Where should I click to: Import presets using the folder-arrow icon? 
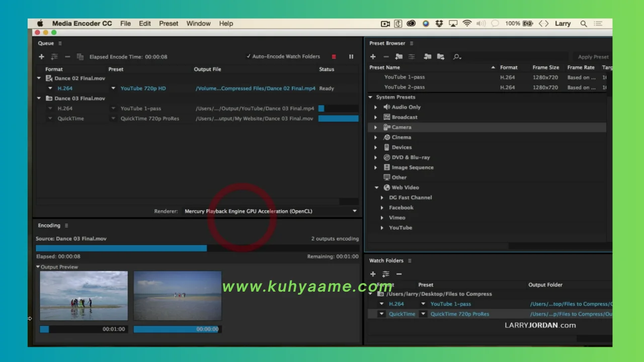pos(428,57)
